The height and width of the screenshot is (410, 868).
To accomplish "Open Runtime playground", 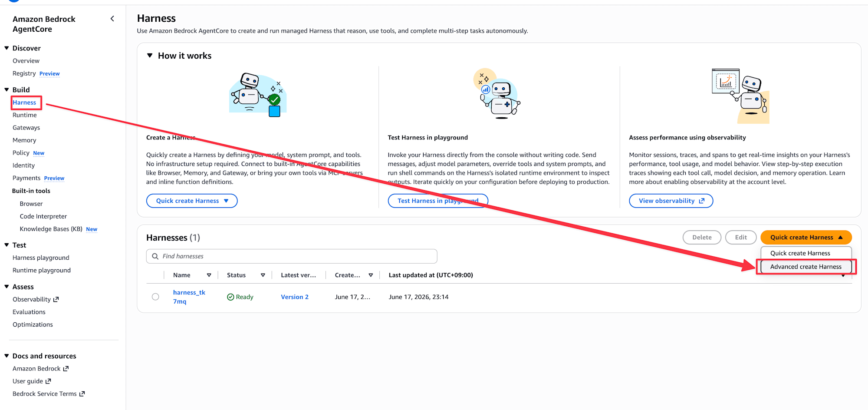I will (42, 270).
